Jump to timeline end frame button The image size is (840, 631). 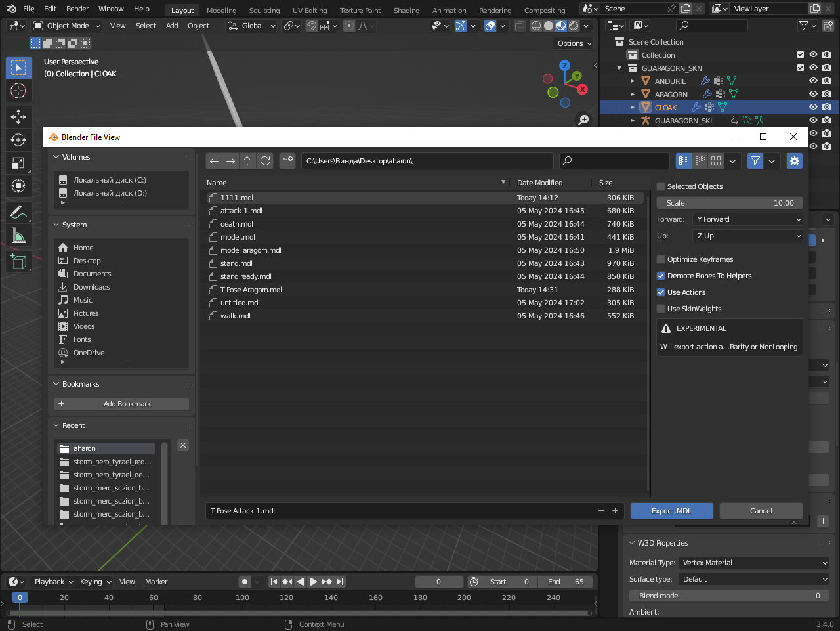pyautogui.click(x=340, y=582)
